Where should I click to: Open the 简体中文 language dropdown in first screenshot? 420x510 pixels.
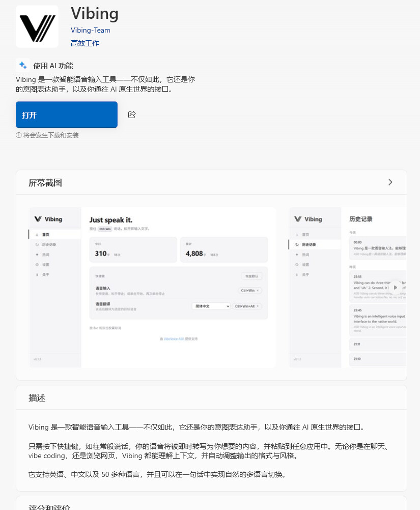[211, 306]
